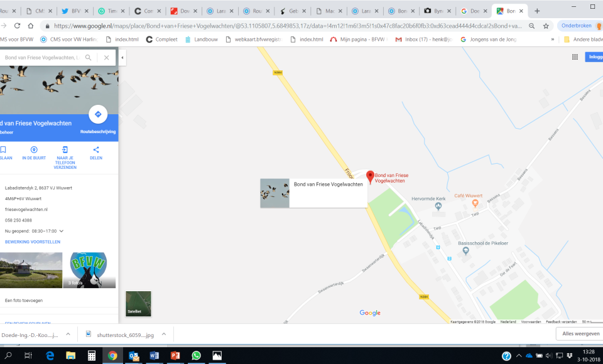This screenshot has height=364, width=603.
Task: Expand opening hours dropdown arrow
Action: pyautogui.click(x=62, y=231)
